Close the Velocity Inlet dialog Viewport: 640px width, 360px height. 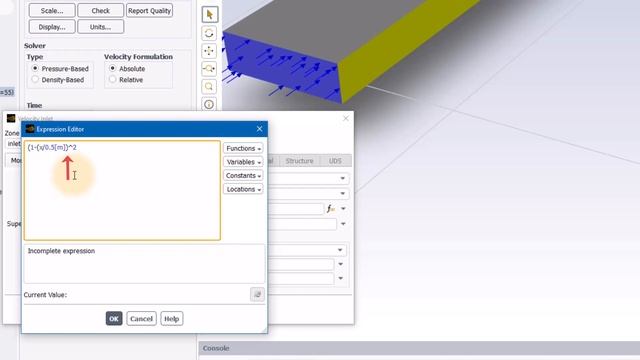pos(346,118)
